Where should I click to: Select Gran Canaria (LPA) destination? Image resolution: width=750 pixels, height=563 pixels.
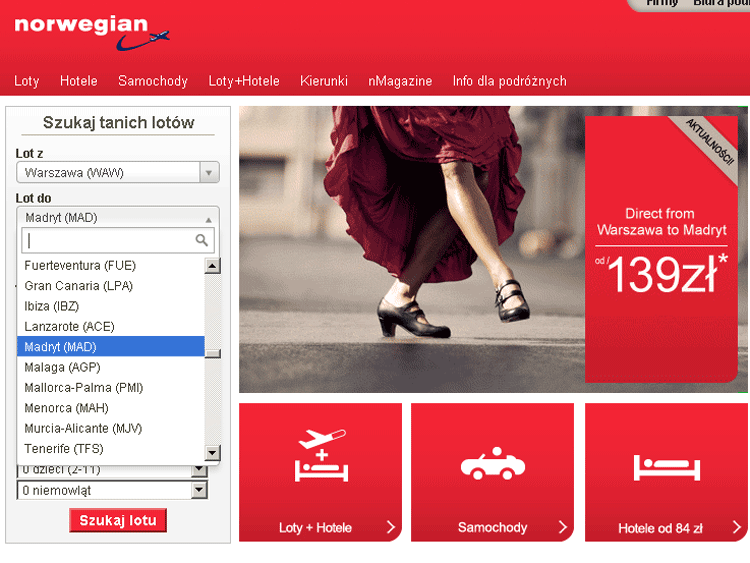coord(111,286)
